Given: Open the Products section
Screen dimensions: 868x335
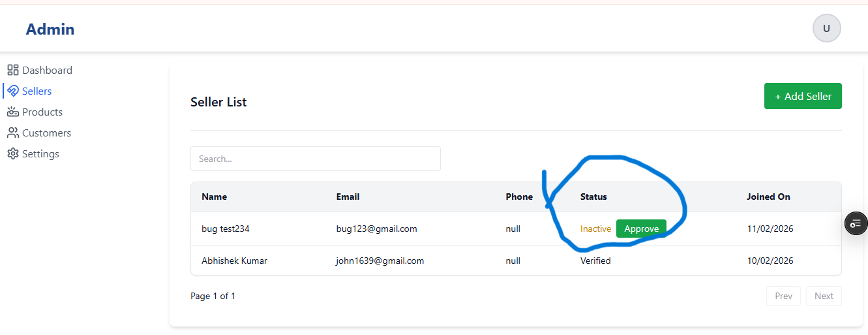Looking at the screenshot, I should click(x=42, y=112).
